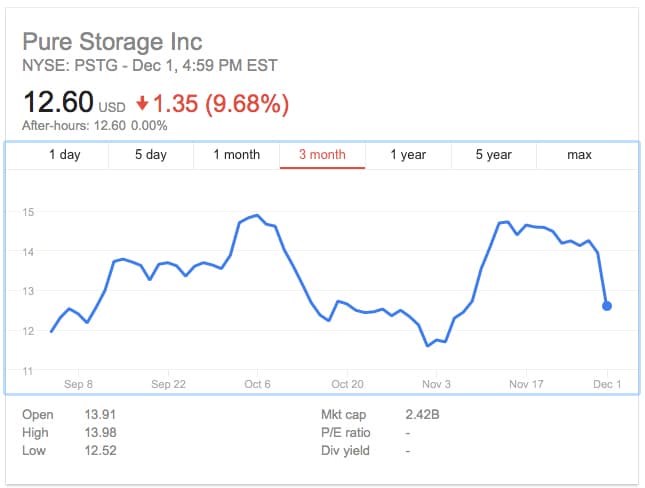This screenshot has width=645, height=488.
Task: Click the Dec 1 axis label
Action: (x=607, y=384)
